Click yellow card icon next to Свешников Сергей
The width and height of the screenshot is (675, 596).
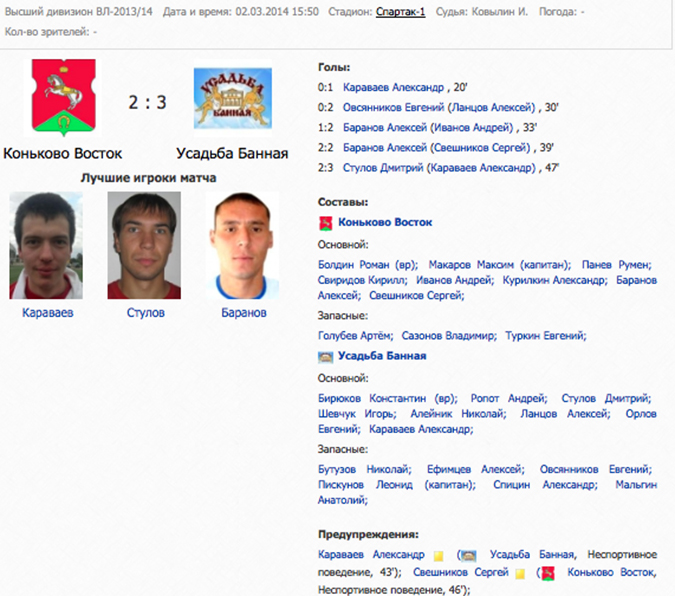[520, 574]
